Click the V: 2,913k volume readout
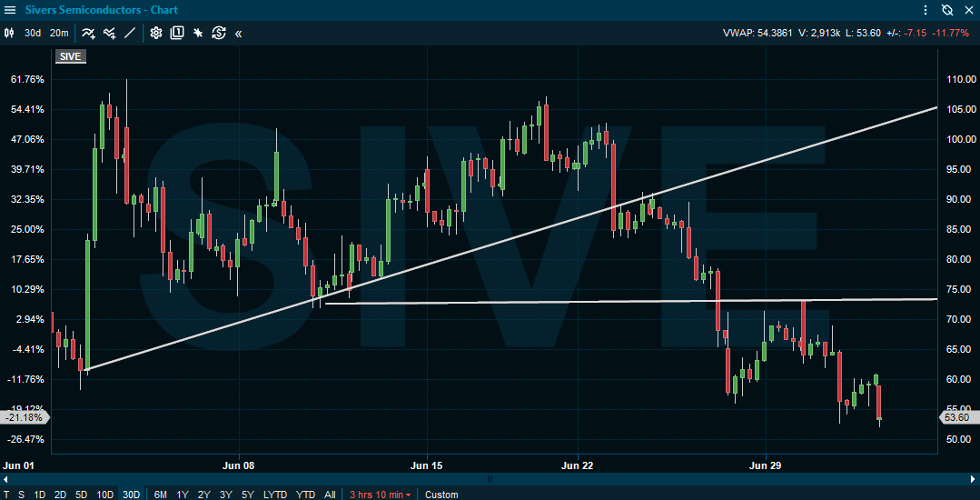980x500 pixels. 819,33
